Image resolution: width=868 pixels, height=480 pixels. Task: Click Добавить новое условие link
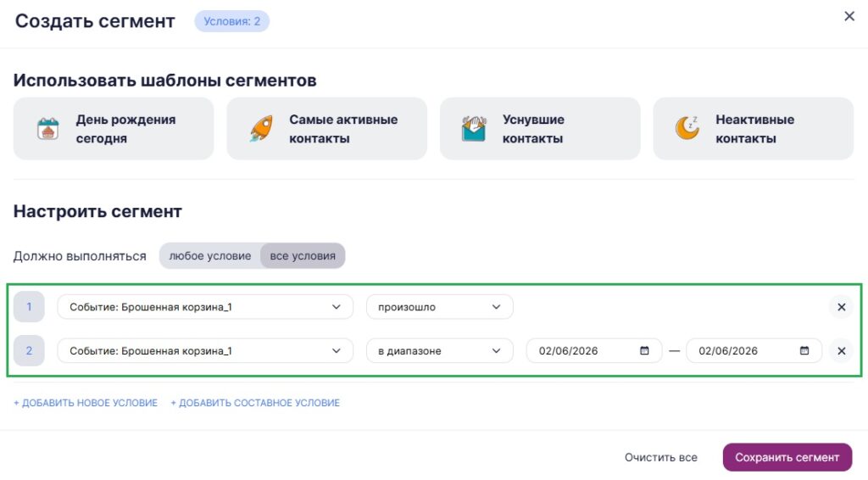tap(86, 403)
